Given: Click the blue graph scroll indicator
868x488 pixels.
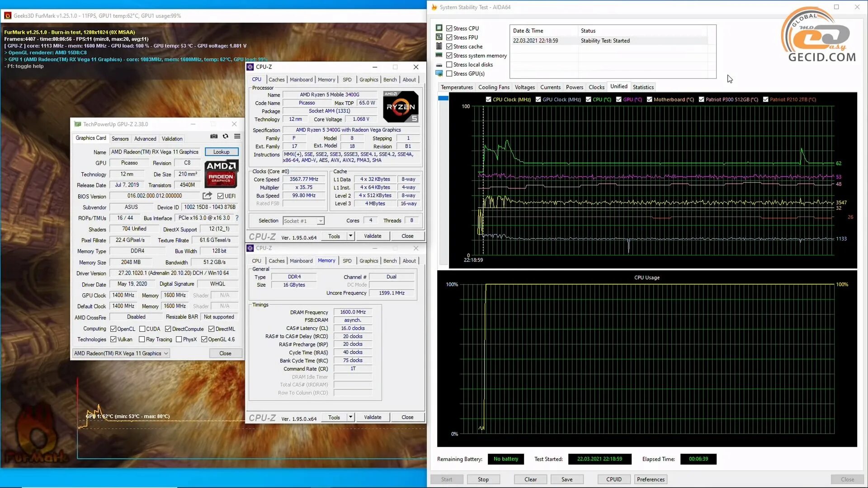Looking at the screenshot, I should click(x=443, y=98).
